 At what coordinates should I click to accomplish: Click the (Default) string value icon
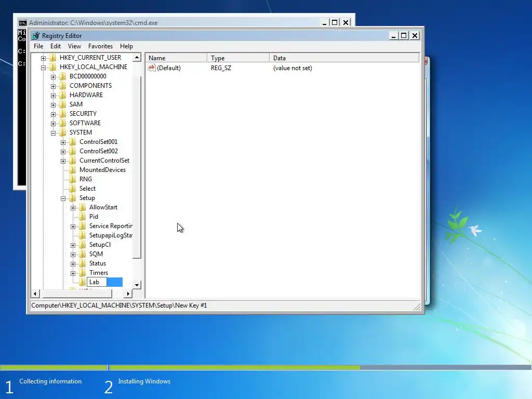(151, 68)
